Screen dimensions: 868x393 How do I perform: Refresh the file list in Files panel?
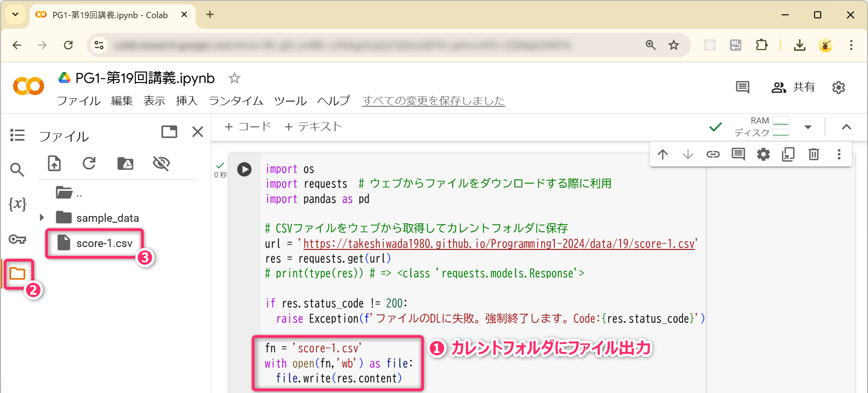(x=89, y=164)
